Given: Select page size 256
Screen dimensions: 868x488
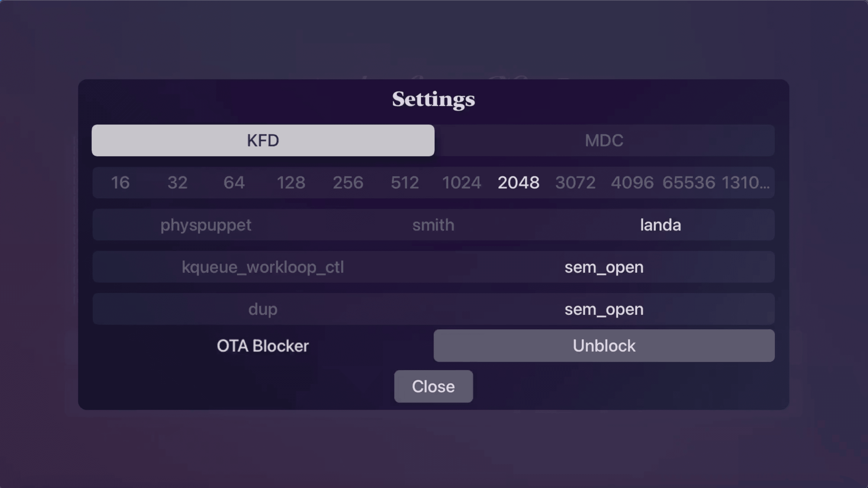Looking at the screenshot, I should point(349,183).
